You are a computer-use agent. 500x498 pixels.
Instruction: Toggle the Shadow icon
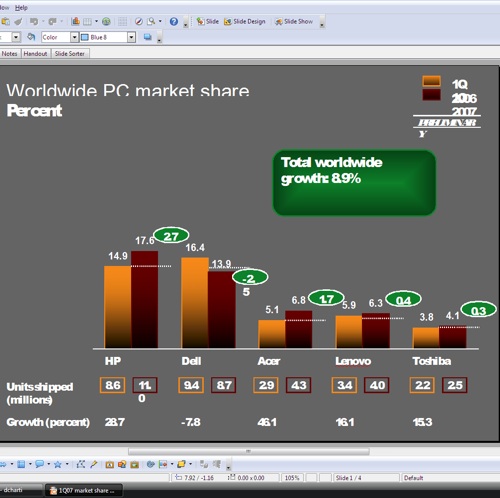click(148, 37)
